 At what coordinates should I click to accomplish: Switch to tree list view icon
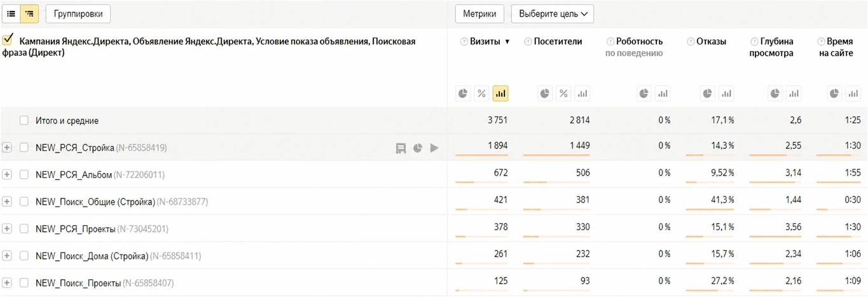pyautogui.click(x=30, y=13)
